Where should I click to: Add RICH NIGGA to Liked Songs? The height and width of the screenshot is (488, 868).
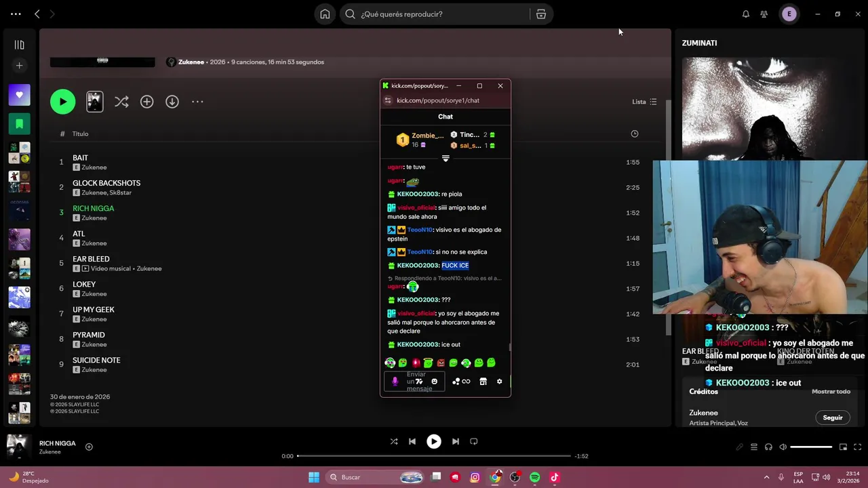tap(89, 447)
